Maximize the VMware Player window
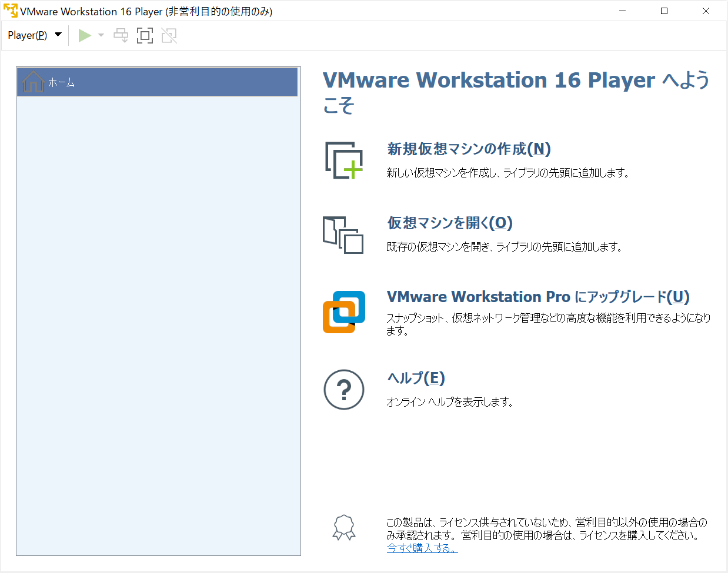Image resolution: width=728 pixels, height=573 pixels. pyautogui.click(x=664, y=11)
